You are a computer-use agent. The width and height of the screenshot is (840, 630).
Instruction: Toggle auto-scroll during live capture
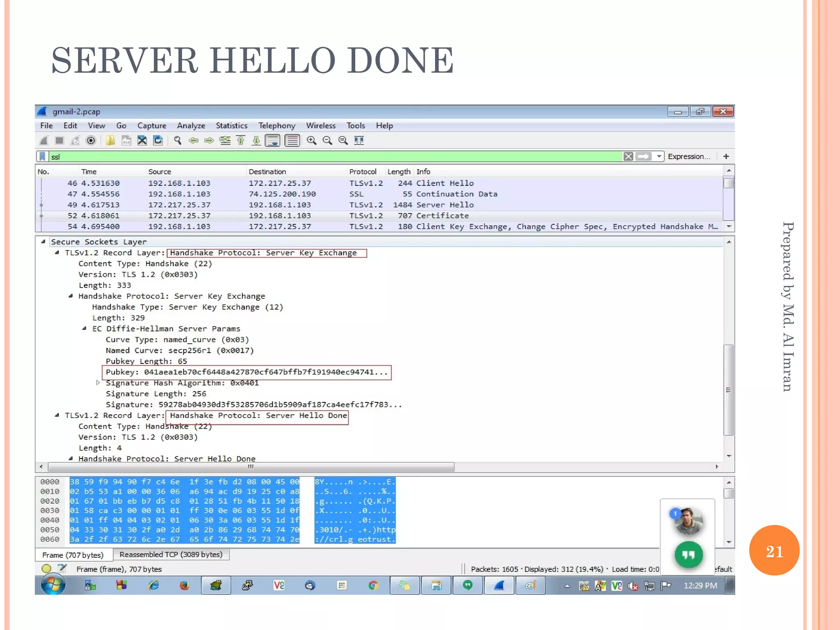[273, 141]
